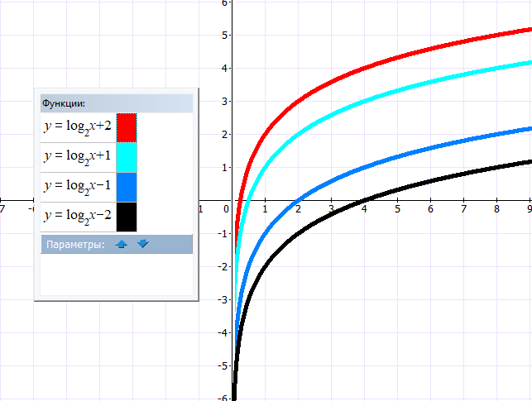Click the up arrow beside Параметры
The width and height of the screenshot is (532, 401).
[122, 244]
